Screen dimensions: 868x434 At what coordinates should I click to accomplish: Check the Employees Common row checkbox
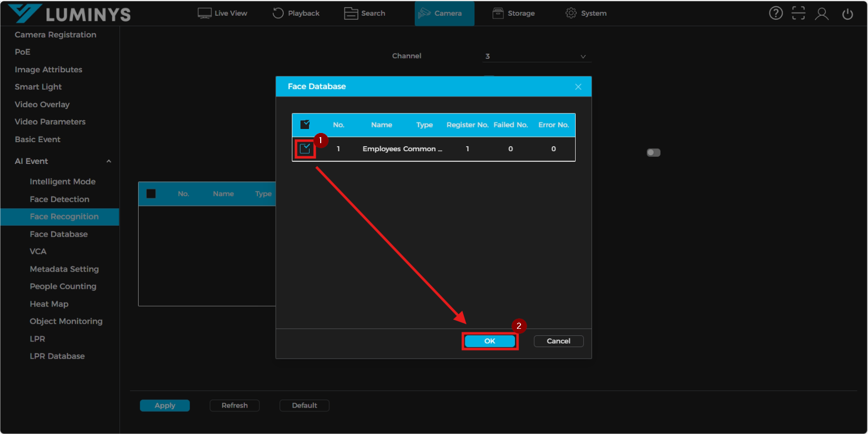(305, 148)
